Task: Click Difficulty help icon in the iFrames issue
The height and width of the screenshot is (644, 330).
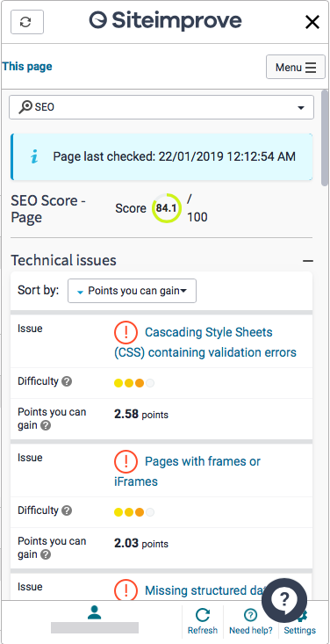Action: 67,510
